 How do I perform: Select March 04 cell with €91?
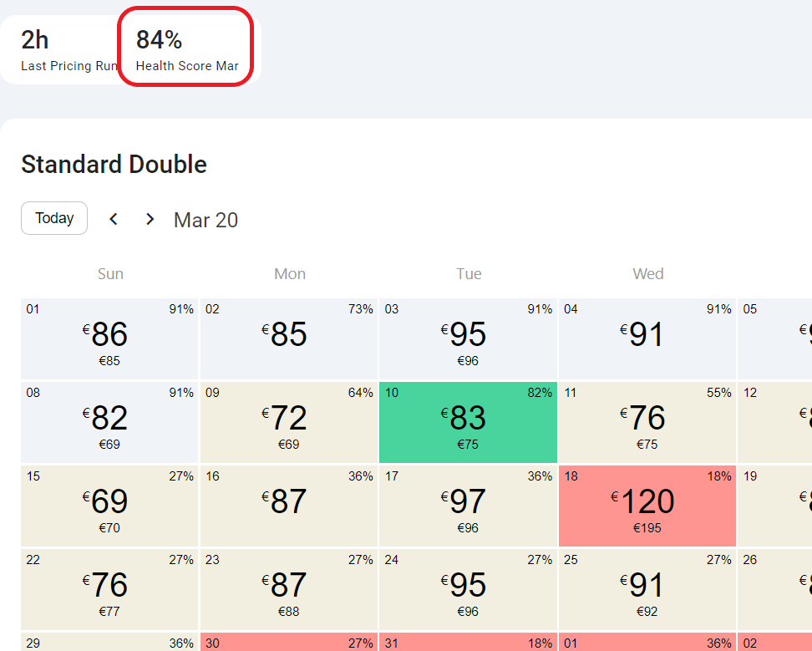tap(647, 338)
